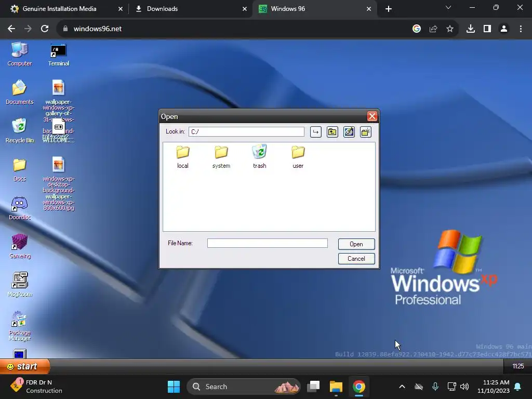Open Windows 11 Start button
The height and width of the screenshot is (399, 532).
(x=174, y=387)
